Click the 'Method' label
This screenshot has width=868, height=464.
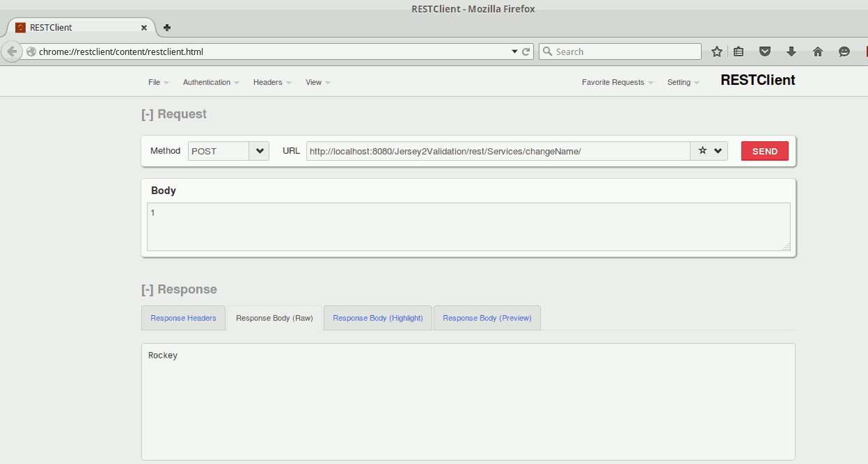(165, 151)
